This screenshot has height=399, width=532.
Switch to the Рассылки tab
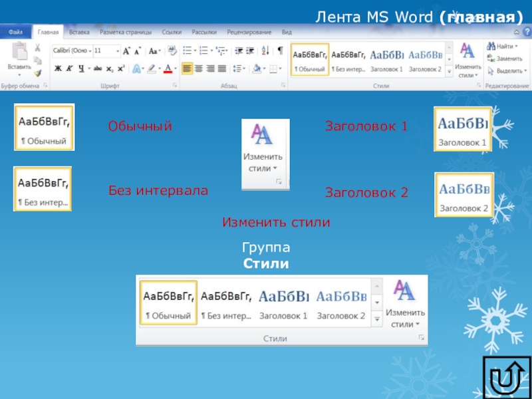click(204, 32)
